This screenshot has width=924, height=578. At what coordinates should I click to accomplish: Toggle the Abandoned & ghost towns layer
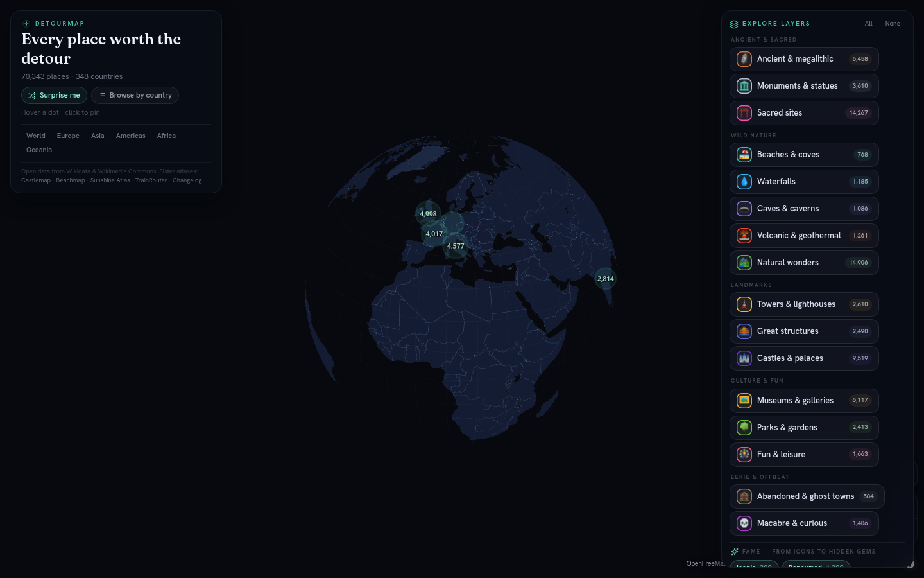pyautogui.click(x=807, y=496)
